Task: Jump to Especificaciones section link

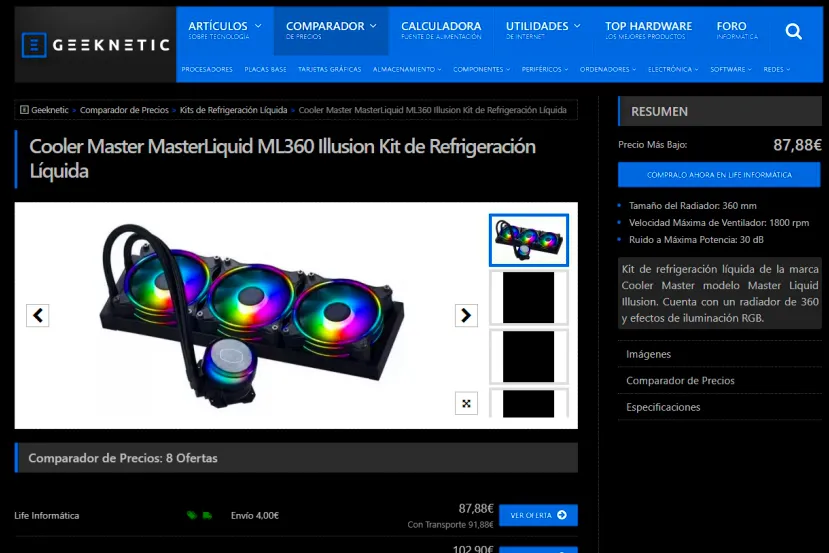Action: 663,408
